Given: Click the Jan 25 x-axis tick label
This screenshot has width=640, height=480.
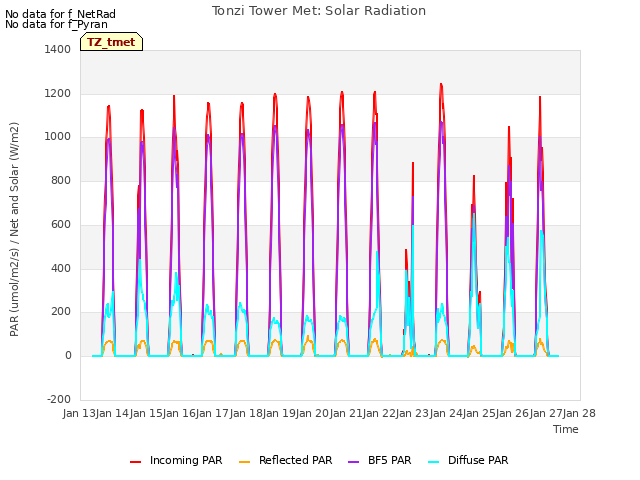Looking at the screenshot, I should pos(479,413).
